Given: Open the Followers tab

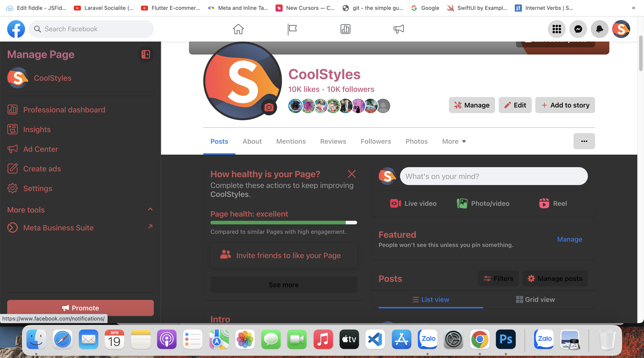Looking at the screenshot, I should tap(376, 141).
